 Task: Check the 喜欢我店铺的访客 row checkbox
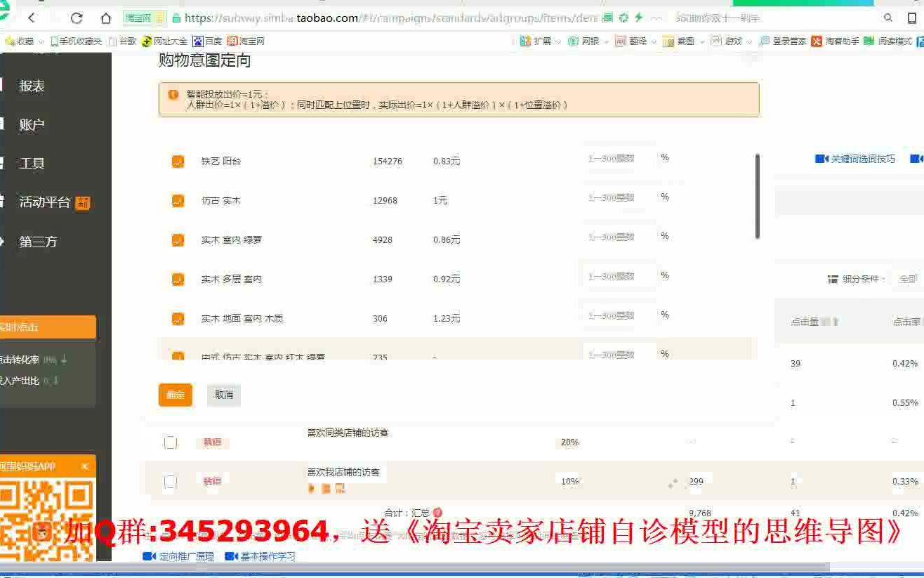(x=171, y=482)
